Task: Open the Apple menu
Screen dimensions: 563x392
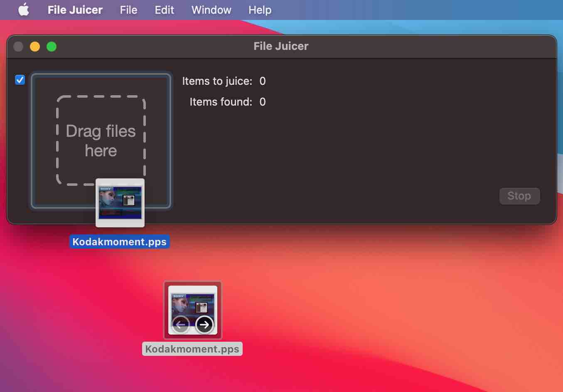Action: point(23,10)
